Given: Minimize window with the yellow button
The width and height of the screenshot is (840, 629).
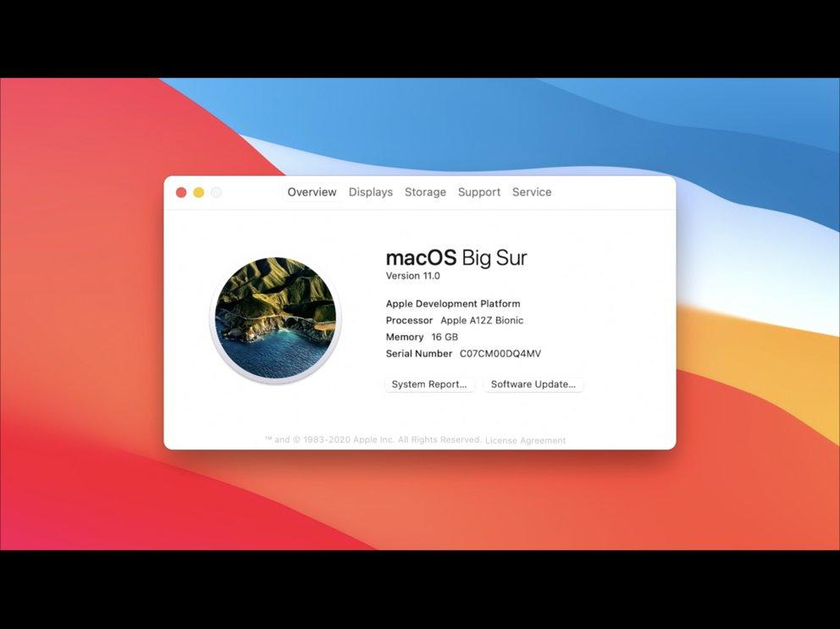Looking at the screenshot, I should pos(198,192).
